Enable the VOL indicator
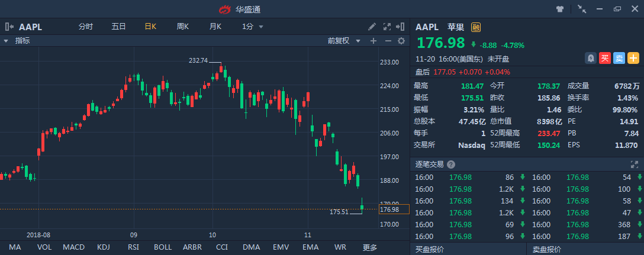This screenshot has height=255, width=644. 44,247
